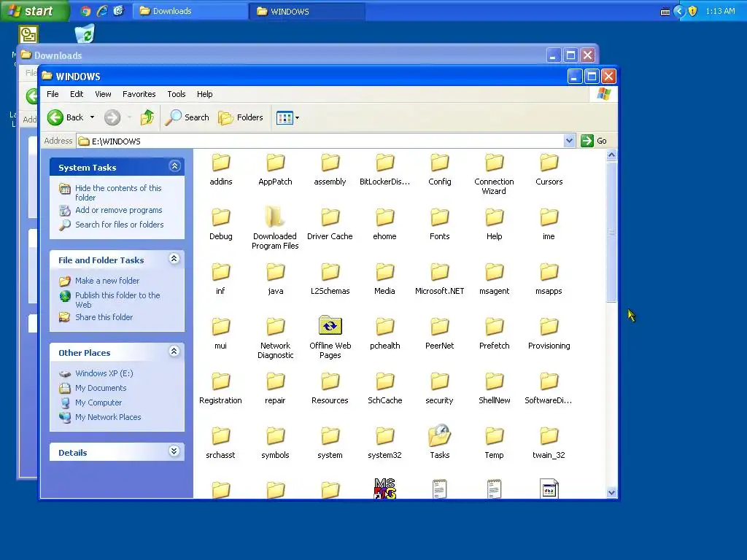Select the Fonts folder
This screenshot has width=747, height=560.
(x=439, y=224)
